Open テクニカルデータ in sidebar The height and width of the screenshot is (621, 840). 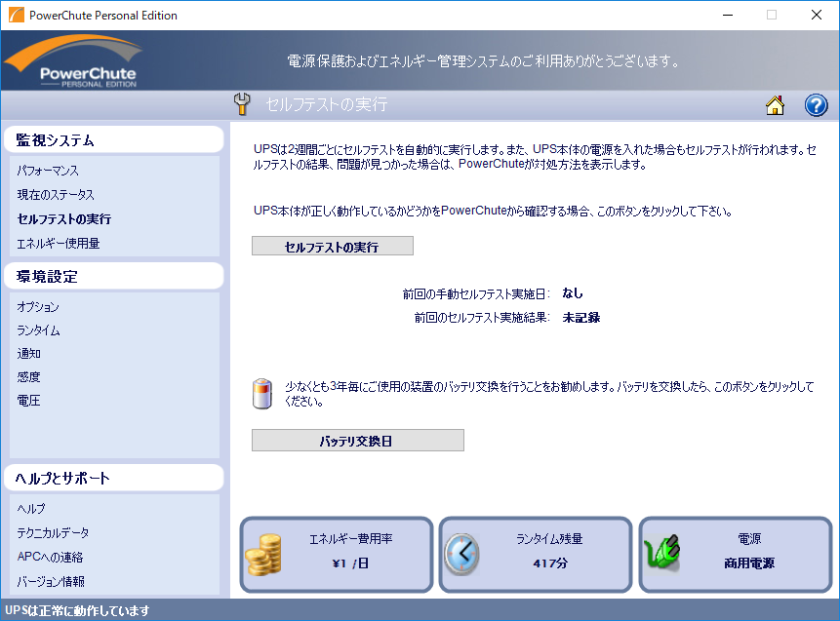[53, 532]
